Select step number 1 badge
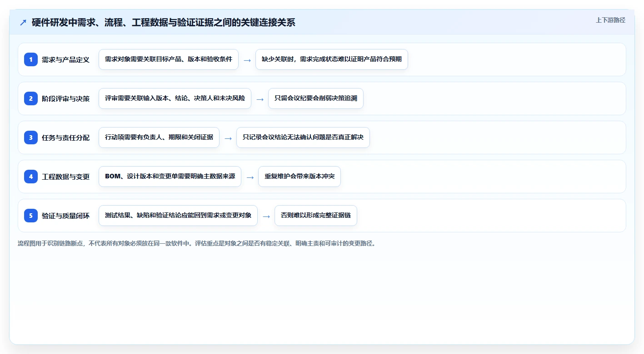The width and height of the screenshot is (644, 354). point(31,59)
